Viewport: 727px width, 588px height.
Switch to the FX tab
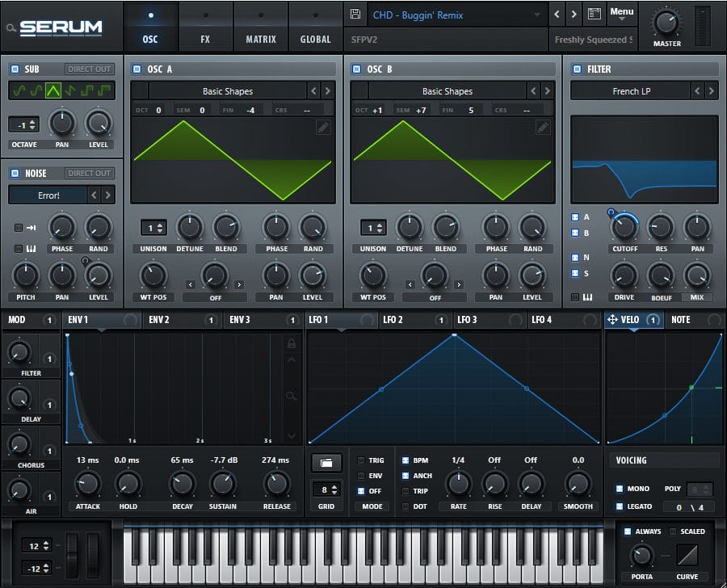205,27
